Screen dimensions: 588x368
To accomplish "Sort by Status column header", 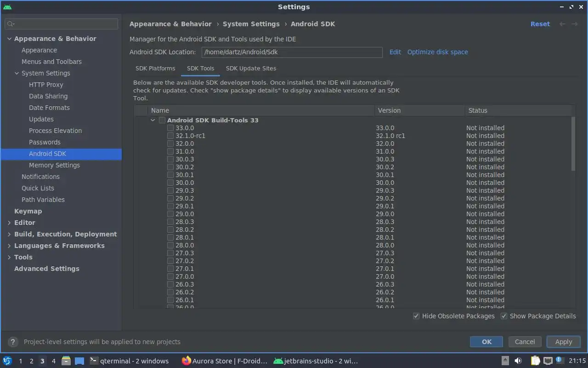I will tap(518, 110).
